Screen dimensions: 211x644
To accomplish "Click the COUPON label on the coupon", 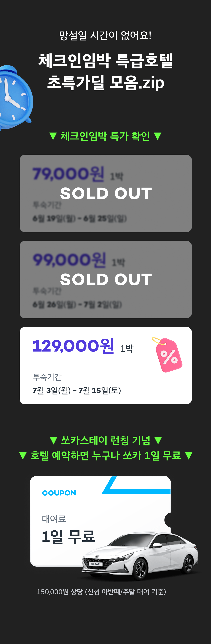I will pos(59,493).
